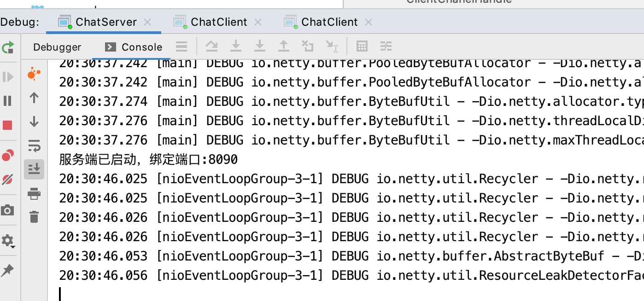
Task: Click log line at 20:30:46.056
Action: (x=351, y=275)
